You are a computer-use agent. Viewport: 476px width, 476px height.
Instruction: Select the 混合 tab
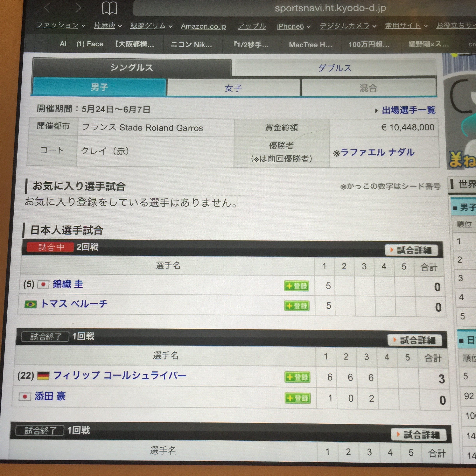coord(368,88)
